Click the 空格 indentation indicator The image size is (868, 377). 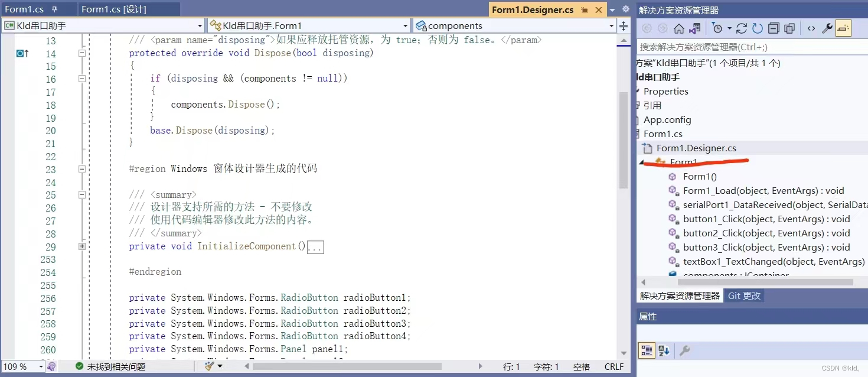coord(582,366)
